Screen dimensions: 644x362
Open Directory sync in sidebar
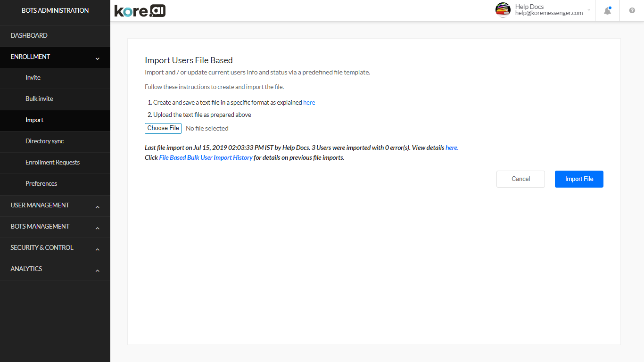coord(44,141)
